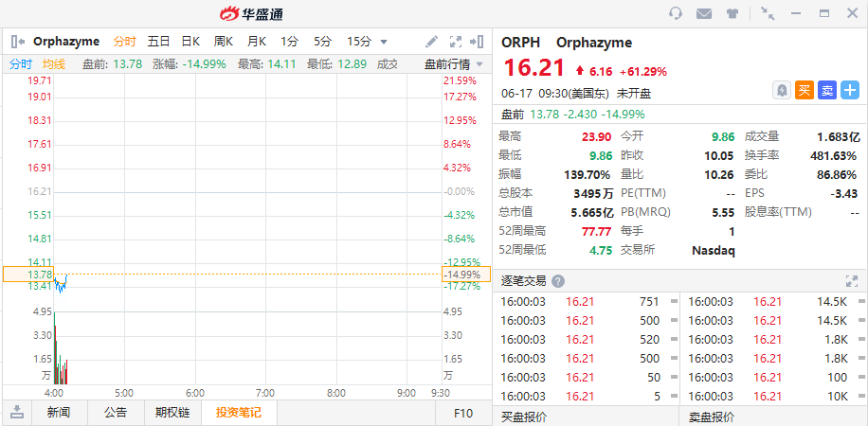Click the Sina 华盛通 logo
Image resolution: width=868 pixels, height=426 pixels.
(252, 13)
